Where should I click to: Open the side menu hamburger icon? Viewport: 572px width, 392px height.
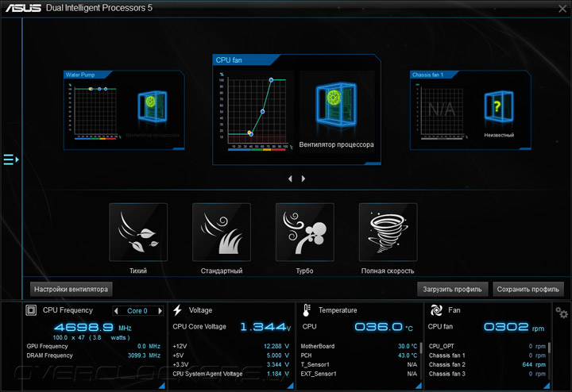point(11,159)
